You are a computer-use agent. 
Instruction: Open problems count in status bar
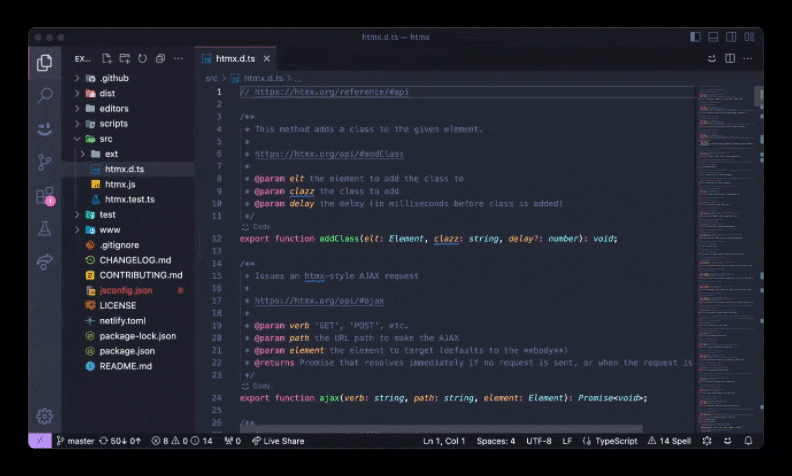pos(182,441)
